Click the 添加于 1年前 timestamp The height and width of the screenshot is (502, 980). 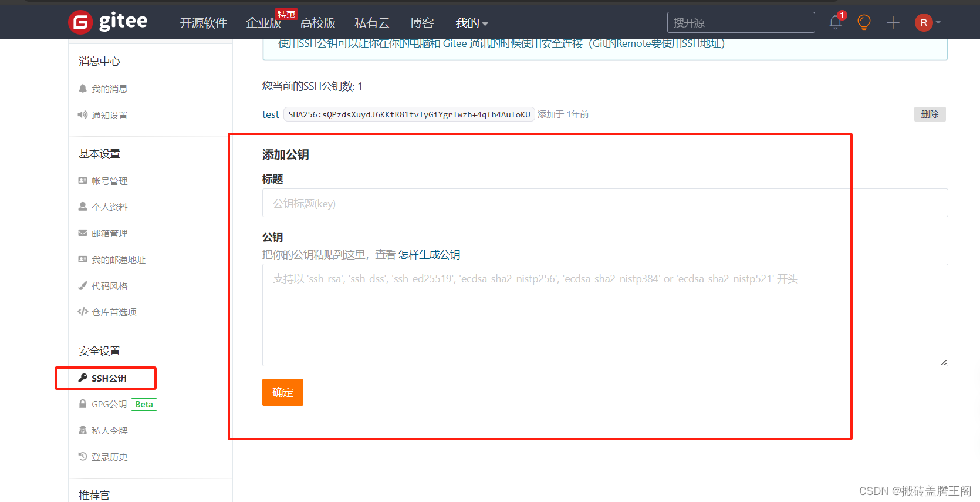563,114
